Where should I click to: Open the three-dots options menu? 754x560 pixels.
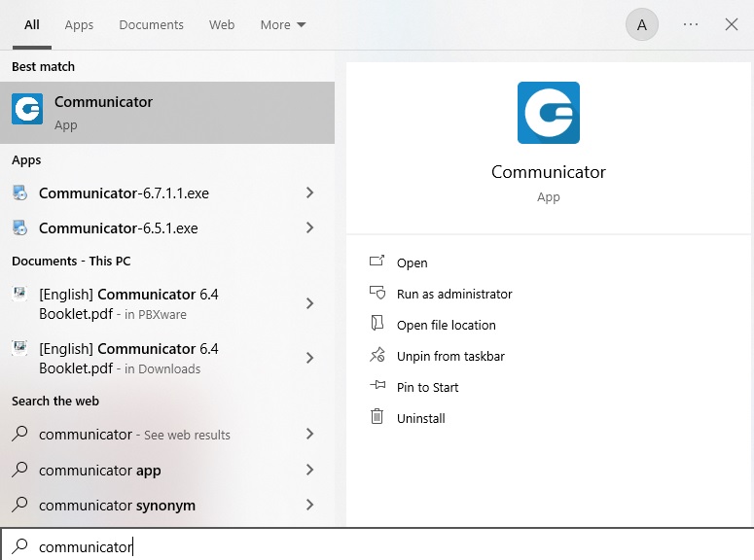coord(691,25)
